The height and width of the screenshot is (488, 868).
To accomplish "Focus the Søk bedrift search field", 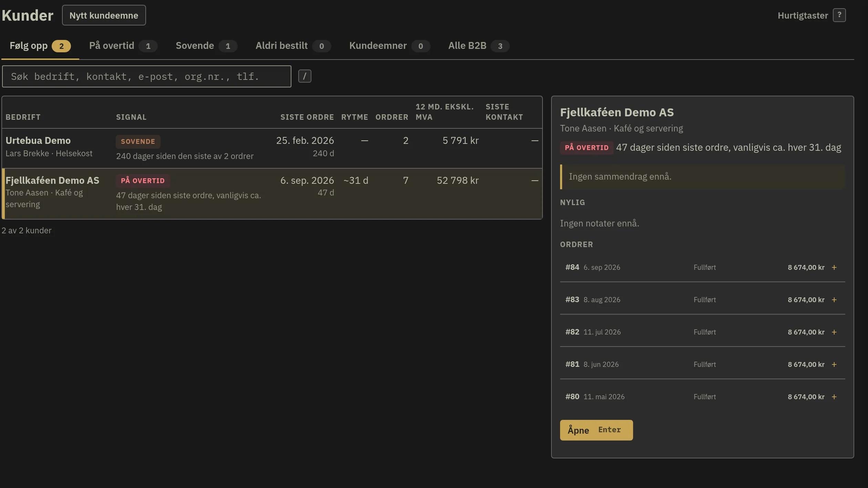I will 147,76.
